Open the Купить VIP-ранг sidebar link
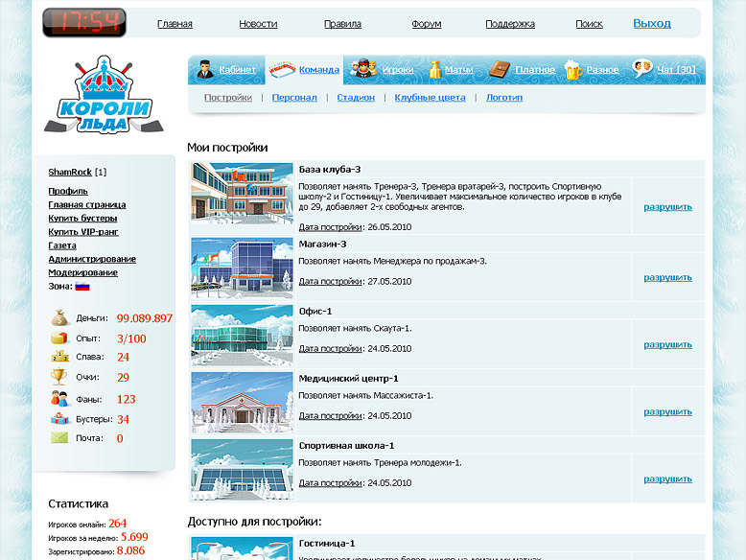The height and width of the screenshot is (560, 746). [x=83, y=231]
